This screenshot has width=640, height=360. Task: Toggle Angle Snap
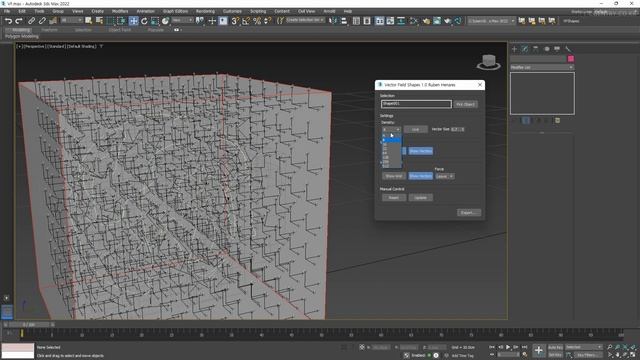pos(246,21)
